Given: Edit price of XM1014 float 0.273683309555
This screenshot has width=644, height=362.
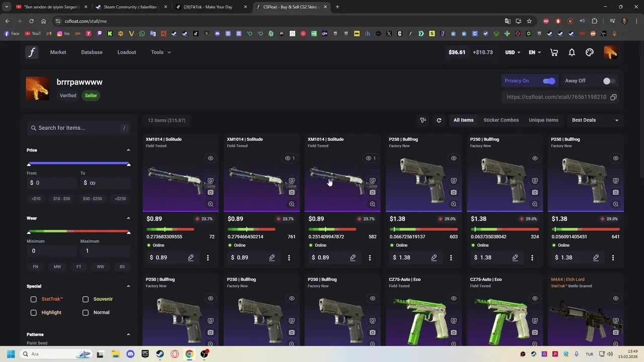Looking at the screenshot, I should point(191,257).
